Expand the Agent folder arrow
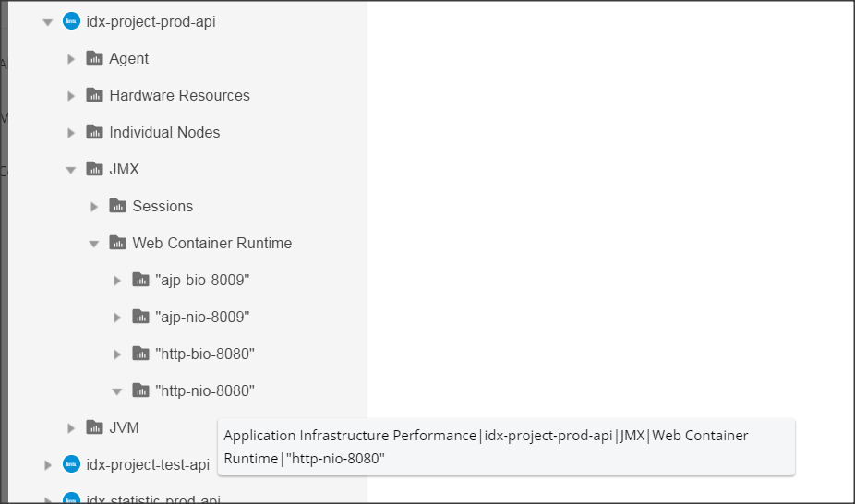 (x=71, y=59)
